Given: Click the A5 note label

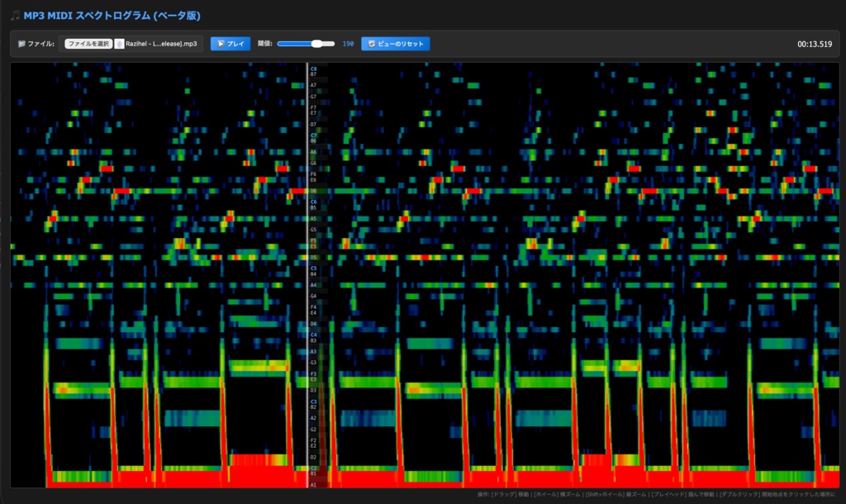Looking at the screenshot, I should pyautogui.click(x=313, y=219).
